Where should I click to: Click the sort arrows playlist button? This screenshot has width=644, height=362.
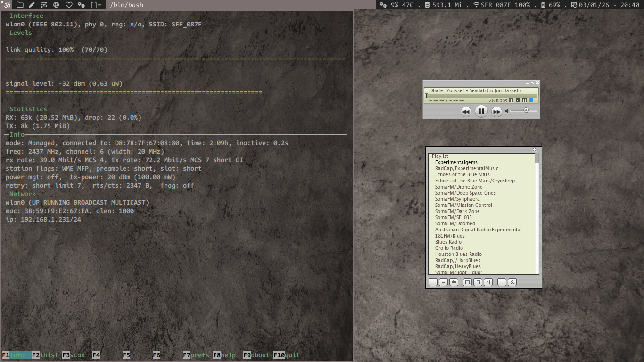(x=488, y=282)
